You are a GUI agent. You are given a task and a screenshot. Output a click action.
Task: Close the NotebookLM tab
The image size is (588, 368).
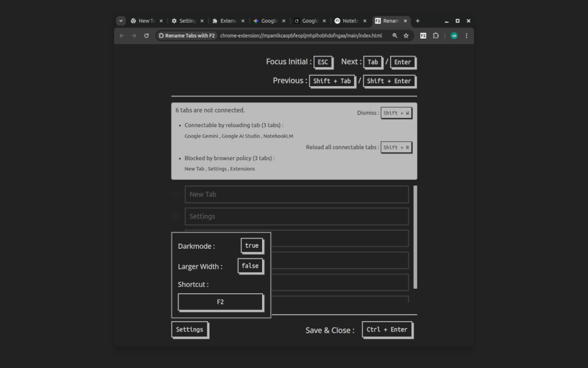click(365, 21)
